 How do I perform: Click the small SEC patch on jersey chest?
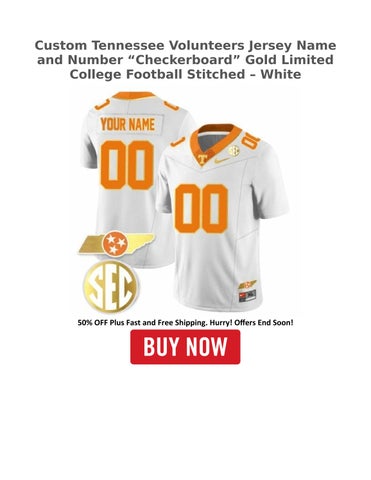[x=234, y=151]
